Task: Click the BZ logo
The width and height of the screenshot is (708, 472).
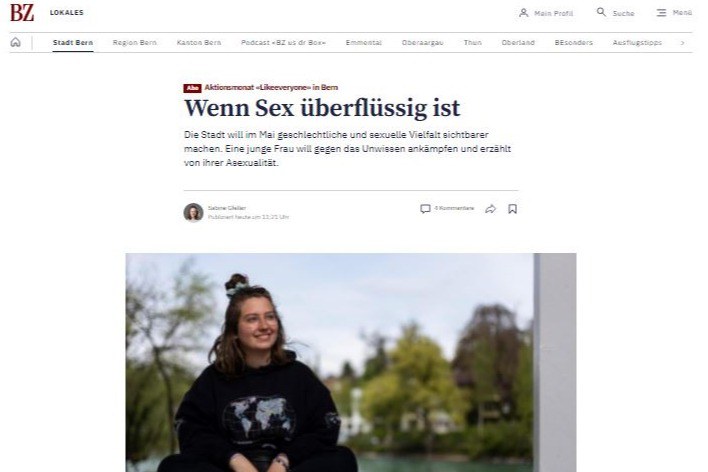Action: [x=22, y=13]
